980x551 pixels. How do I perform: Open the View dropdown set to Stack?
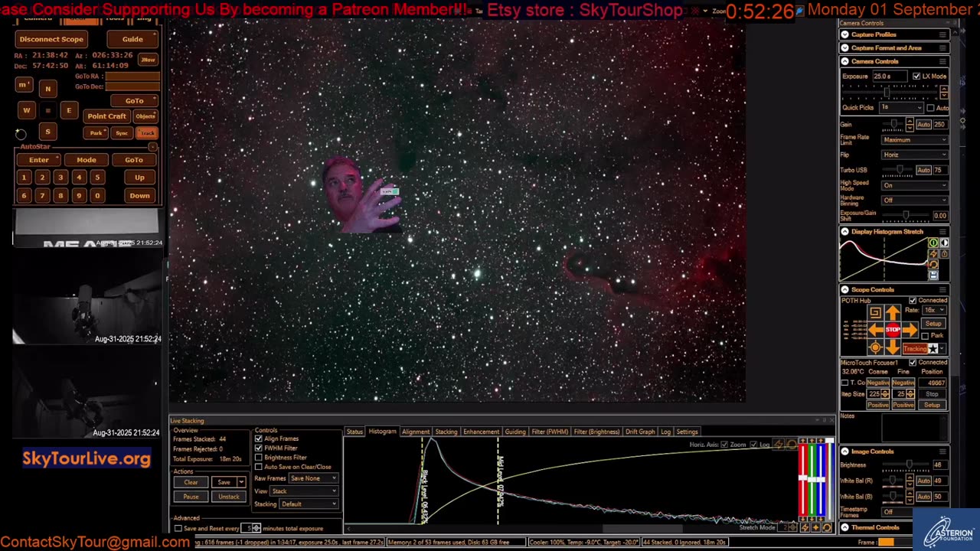[304, 491]
